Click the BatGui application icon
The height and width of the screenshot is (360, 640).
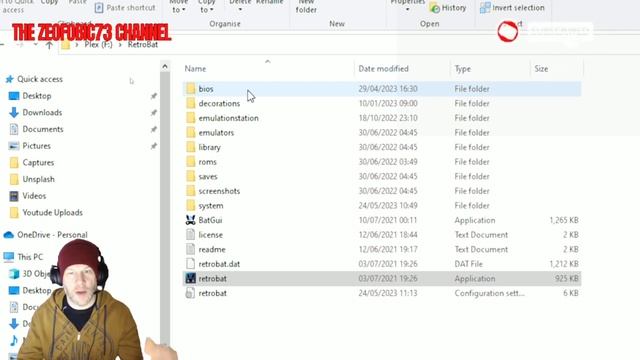191,220
